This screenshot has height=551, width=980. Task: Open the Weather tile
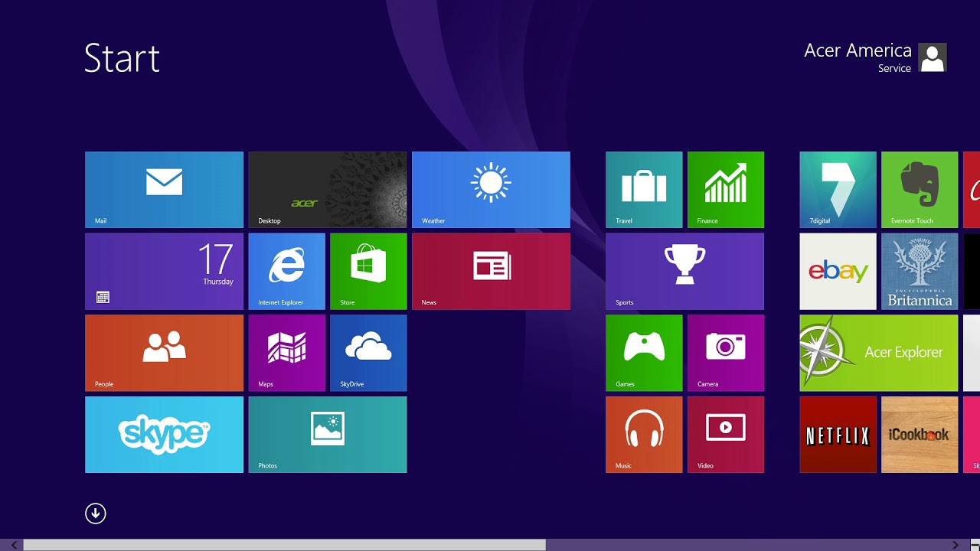(491, 190)
